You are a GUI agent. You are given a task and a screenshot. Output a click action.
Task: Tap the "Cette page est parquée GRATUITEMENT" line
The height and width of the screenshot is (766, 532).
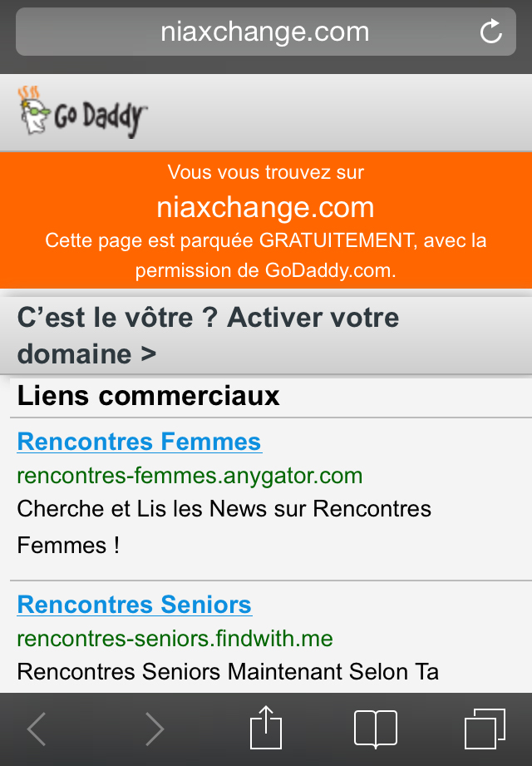tap(265, 241)
